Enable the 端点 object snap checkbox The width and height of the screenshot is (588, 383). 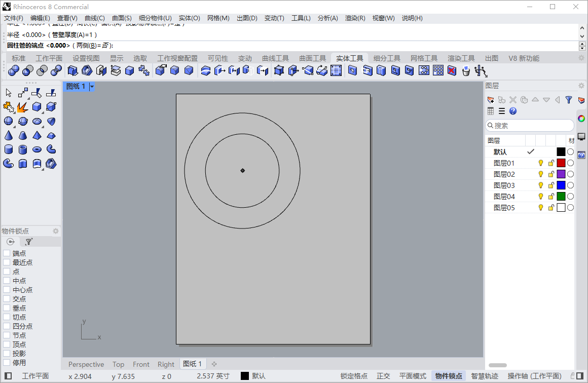click(x=7, y=253)
